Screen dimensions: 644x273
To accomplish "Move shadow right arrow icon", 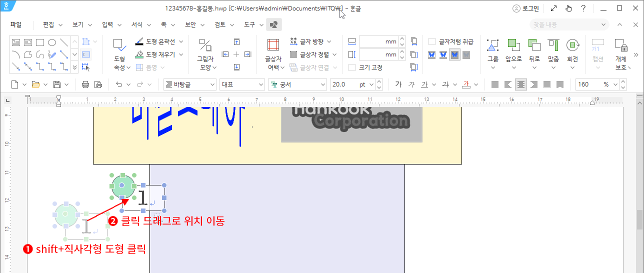I will (248, 54).
